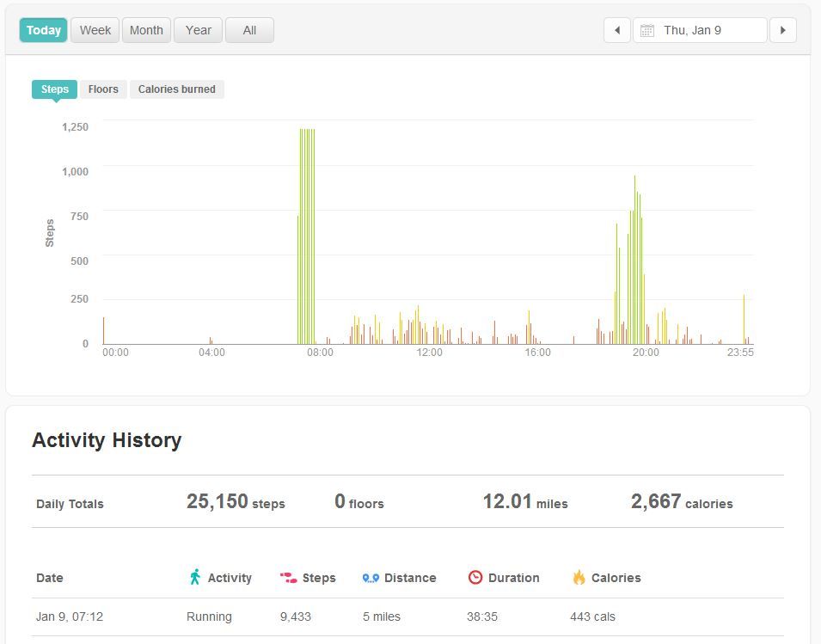The height and width of the screenshot is (644, 821).
Task: Click the Calories flame icon
Action: (579, 577)
